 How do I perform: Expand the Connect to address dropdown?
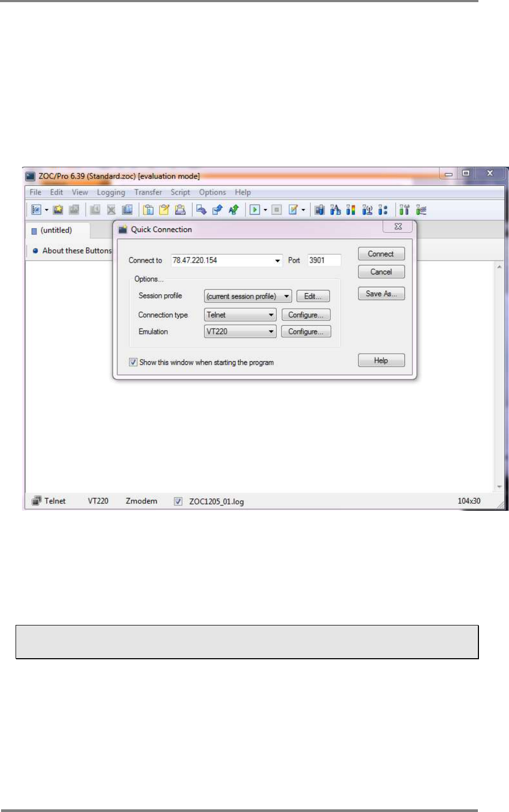(277, 260)
